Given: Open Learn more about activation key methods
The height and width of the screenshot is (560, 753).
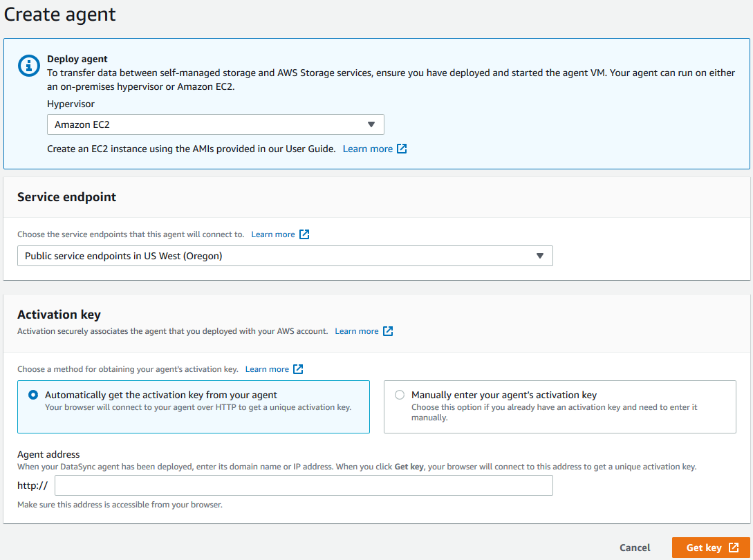Looking at the screenshot, I should pyautogui.click(x=266, y=368).
